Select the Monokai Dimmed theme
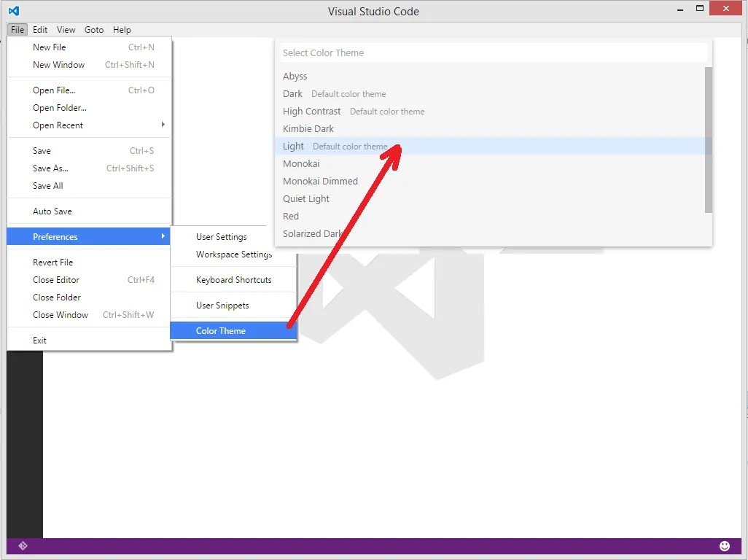748x560 pixels. coord(490,182)
